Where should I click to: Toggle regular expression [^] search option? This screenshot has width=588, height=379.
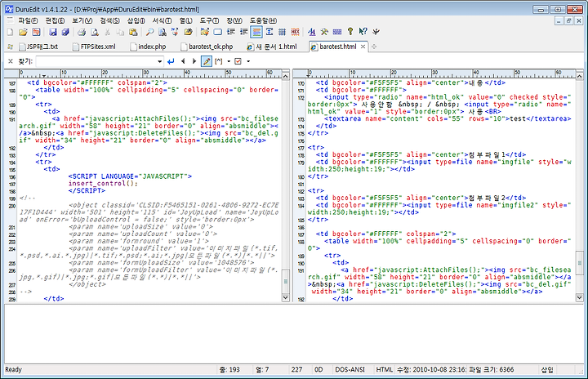pos(219,61)
